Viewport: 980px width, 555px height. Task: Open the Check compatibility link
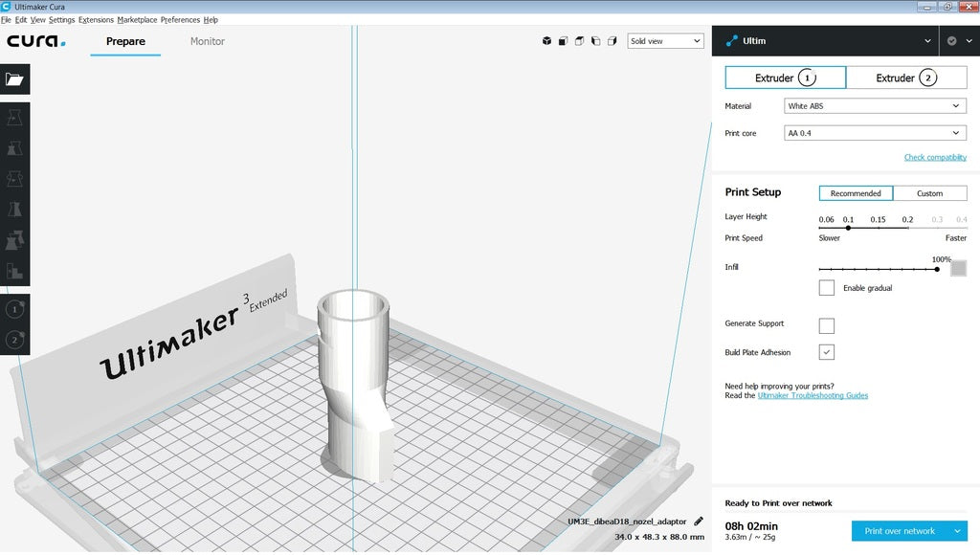pyautogui.click(x=935, y=157)
